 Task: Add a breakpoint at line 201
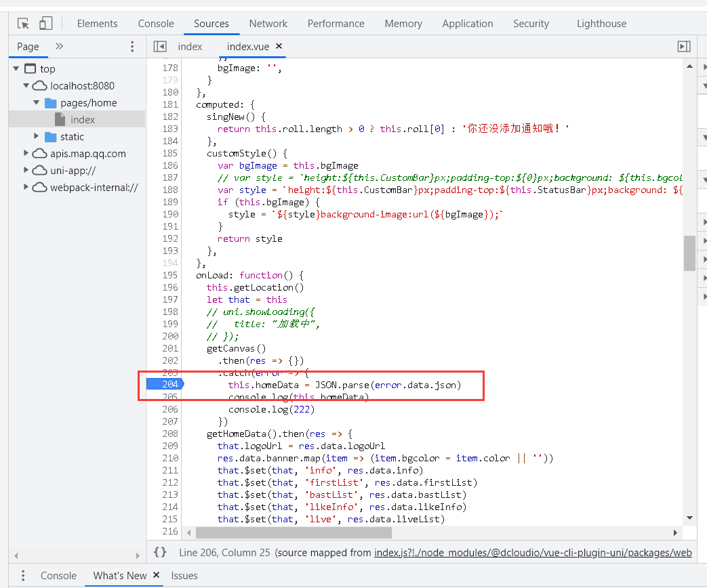170,348
